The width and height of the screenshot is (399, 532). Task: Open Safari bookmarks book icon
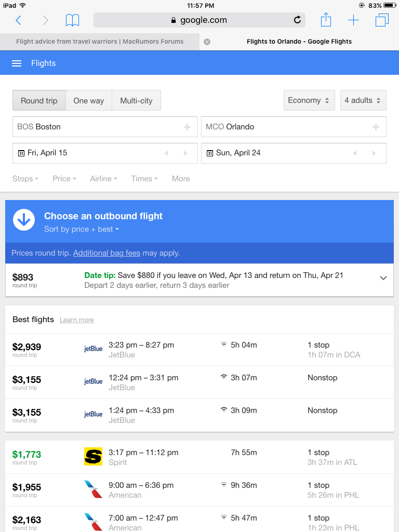(x=72, y=20)
